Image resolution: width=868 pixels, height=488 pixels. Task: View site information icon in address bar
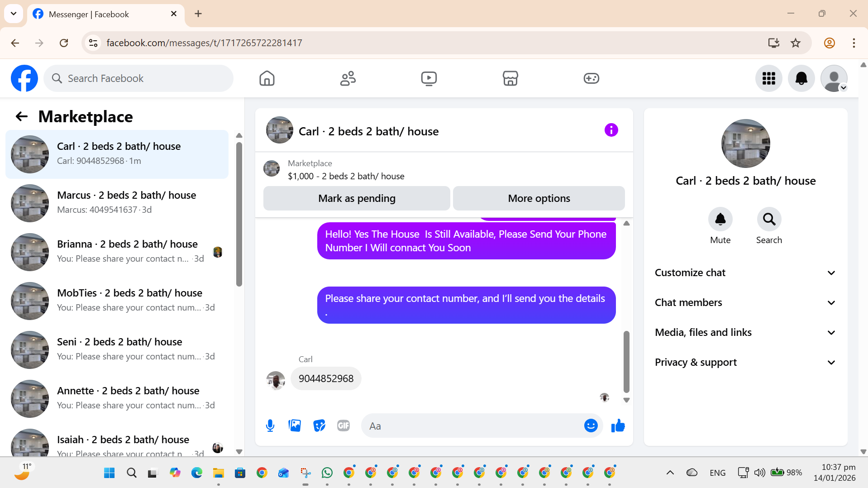click(x=93, y=43)
